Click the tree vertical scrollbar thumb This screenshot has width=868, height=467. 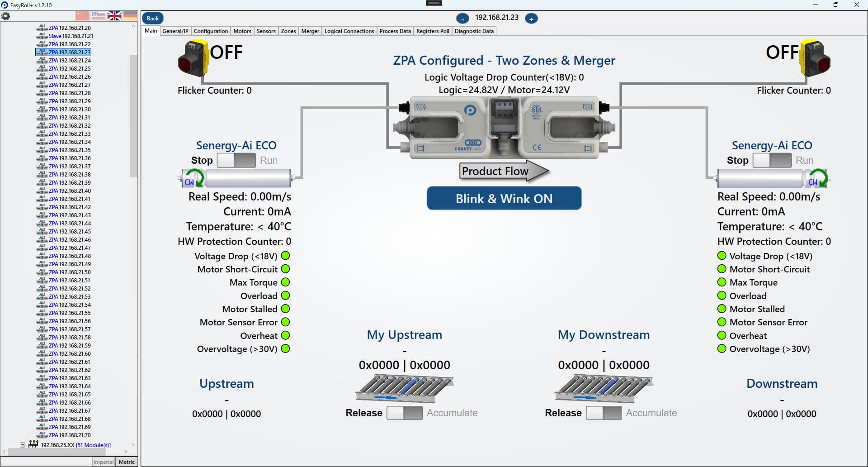(x=133, y=115)
